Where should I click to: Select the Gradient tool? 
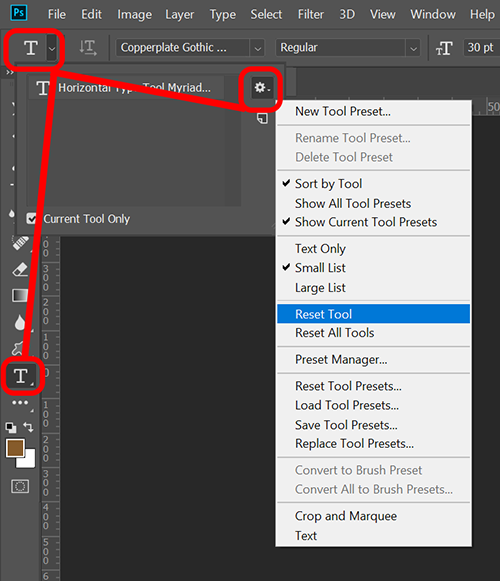[20, 295]
